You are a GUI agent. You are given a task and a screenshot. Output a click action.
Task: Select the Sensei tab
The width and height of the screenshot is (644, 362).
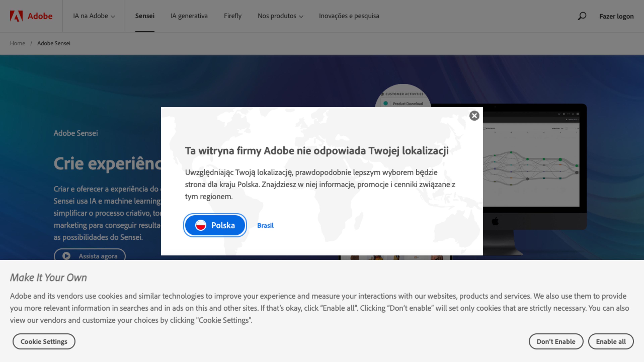click(145, 16)
